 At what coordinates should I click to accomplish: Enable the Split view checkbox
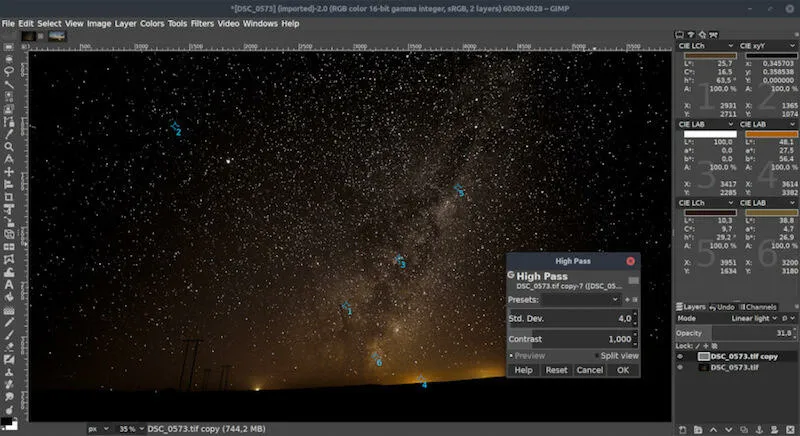tap(597, 355)
